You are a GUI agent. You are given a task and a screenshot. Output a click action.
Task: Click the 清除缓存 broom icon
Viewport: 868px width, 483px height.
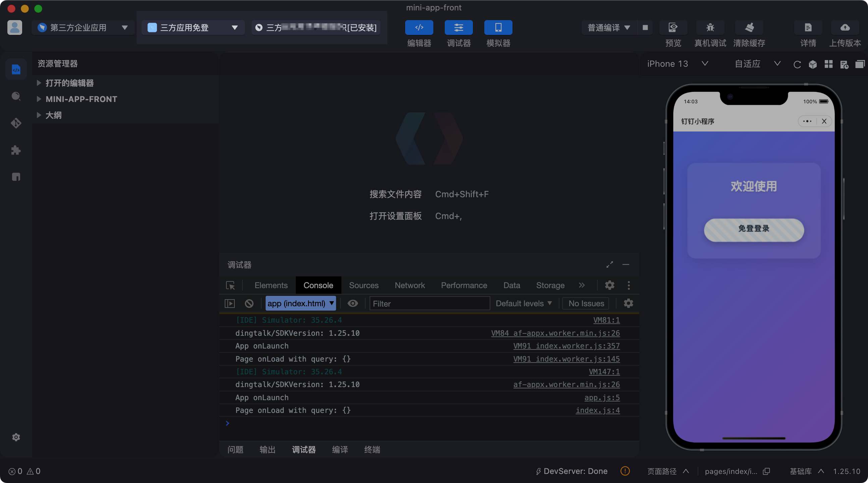[x=749, y=28]
